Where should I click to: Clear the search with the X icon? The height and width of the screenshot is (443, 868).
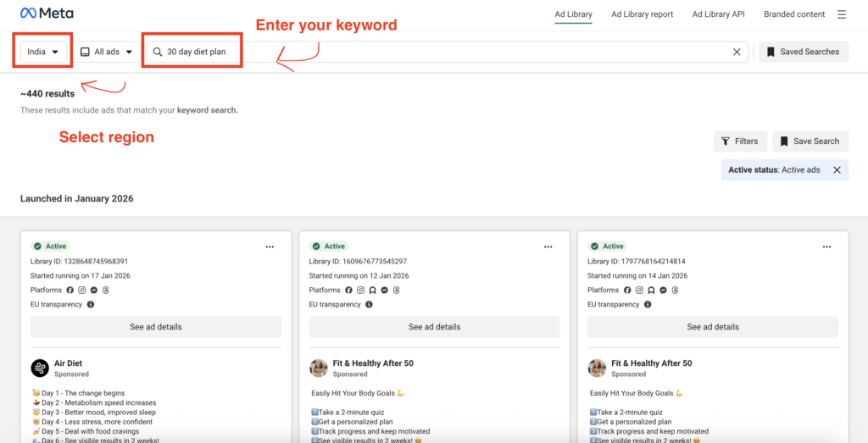point(737,52)
